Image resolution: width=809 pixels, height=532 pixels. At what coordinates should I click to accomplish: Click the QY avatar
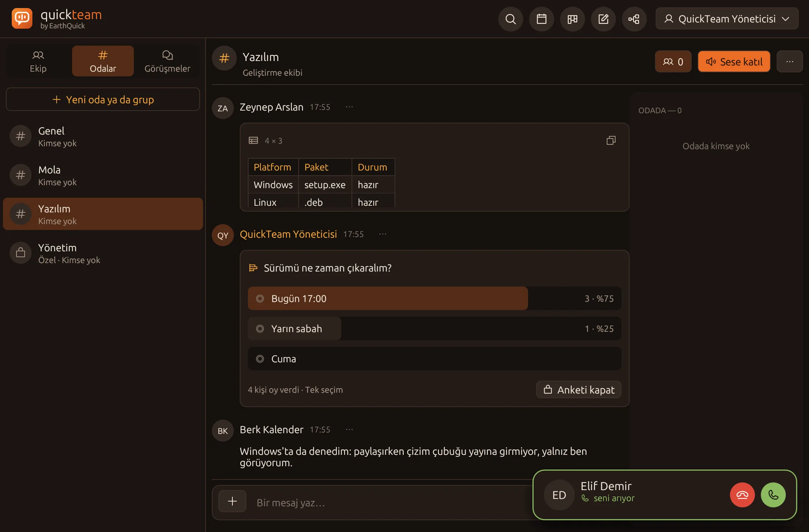point(222,235)
